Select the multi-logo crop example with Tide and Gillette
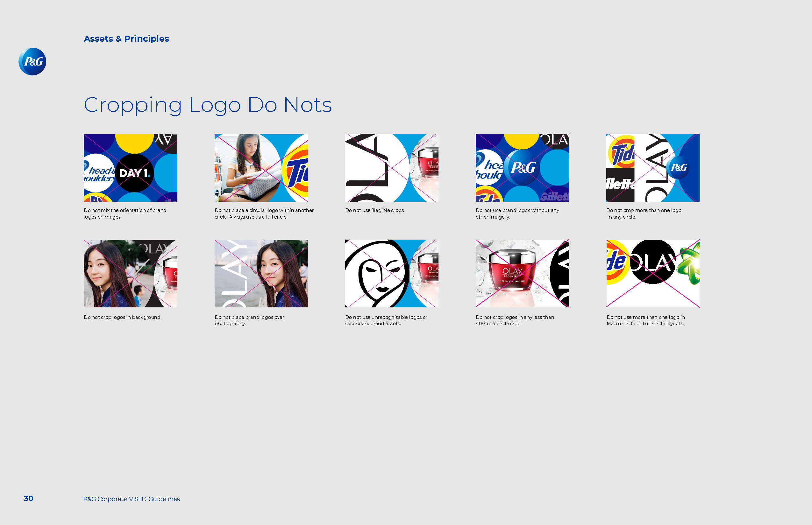The width and height of the screenshot is (812, 525). (653, 168)
